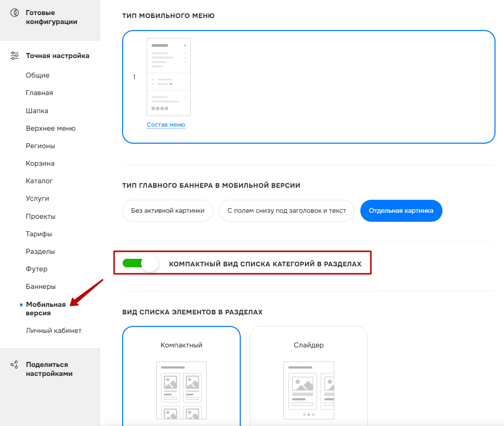Click the Готовые конфигурации icon
This screenshot has width=504, height=426.
point(15,13)
